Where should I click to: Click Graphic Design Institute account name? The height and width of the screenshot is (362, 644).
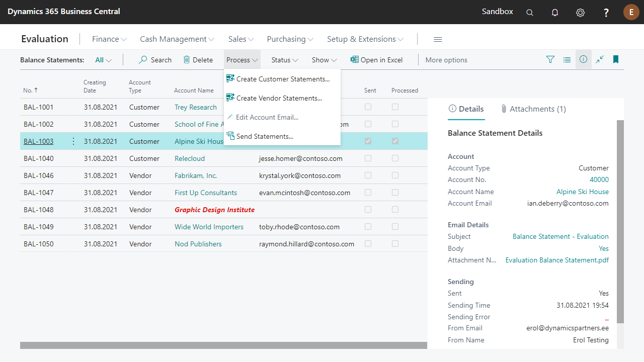tap(214, 210)
